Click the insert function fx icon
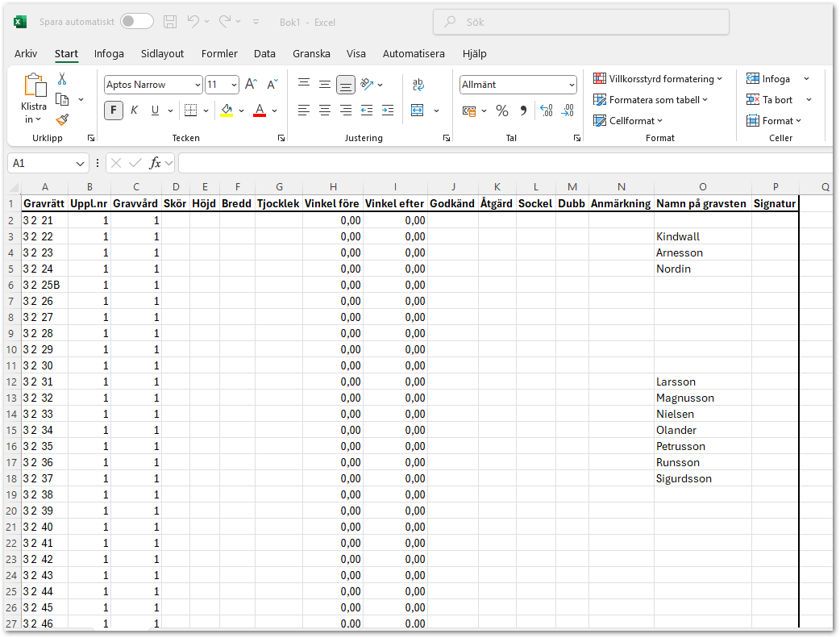Screen dimensions: 840x638 155,163
